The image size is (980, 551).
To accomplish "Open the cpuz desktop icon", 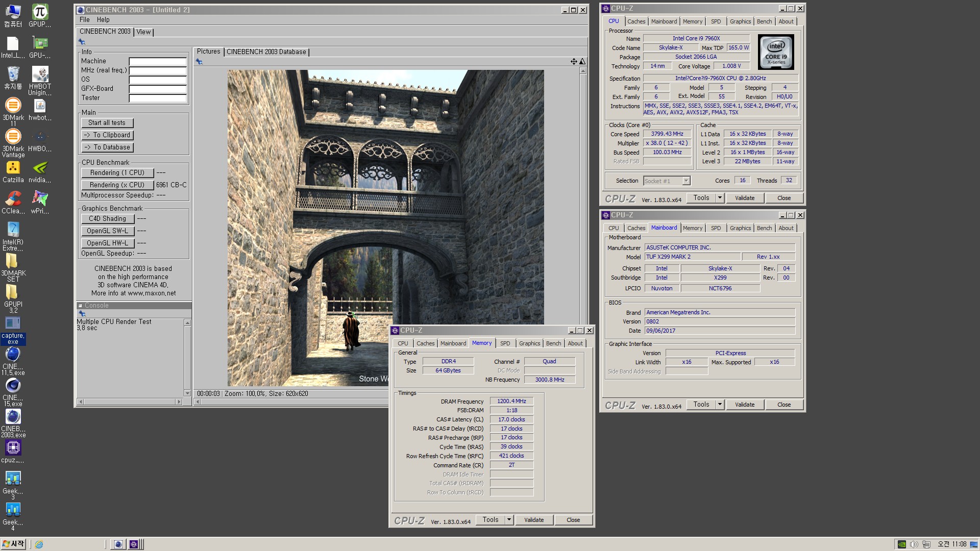I will [x=13, y=452].
